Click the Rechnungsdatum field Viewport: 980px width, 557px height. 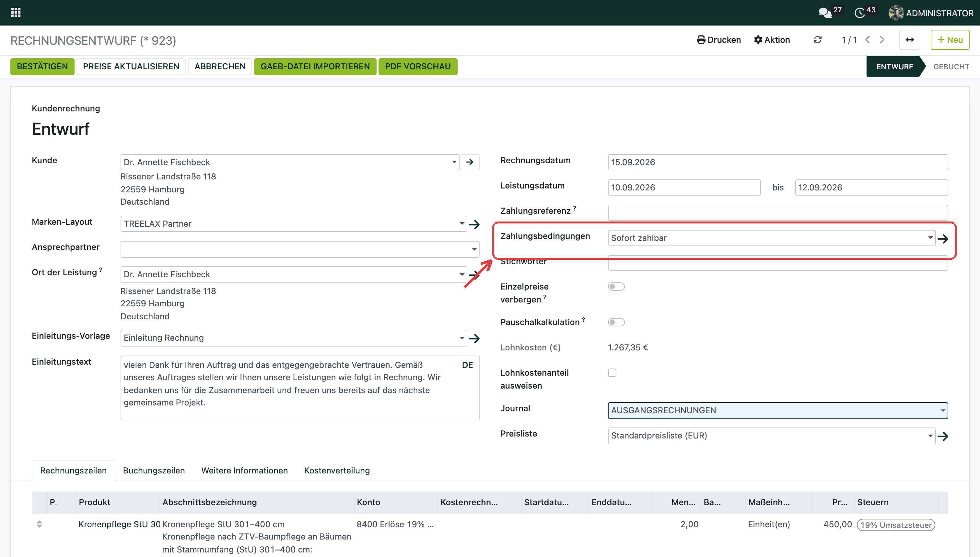(x=777, y=162)
